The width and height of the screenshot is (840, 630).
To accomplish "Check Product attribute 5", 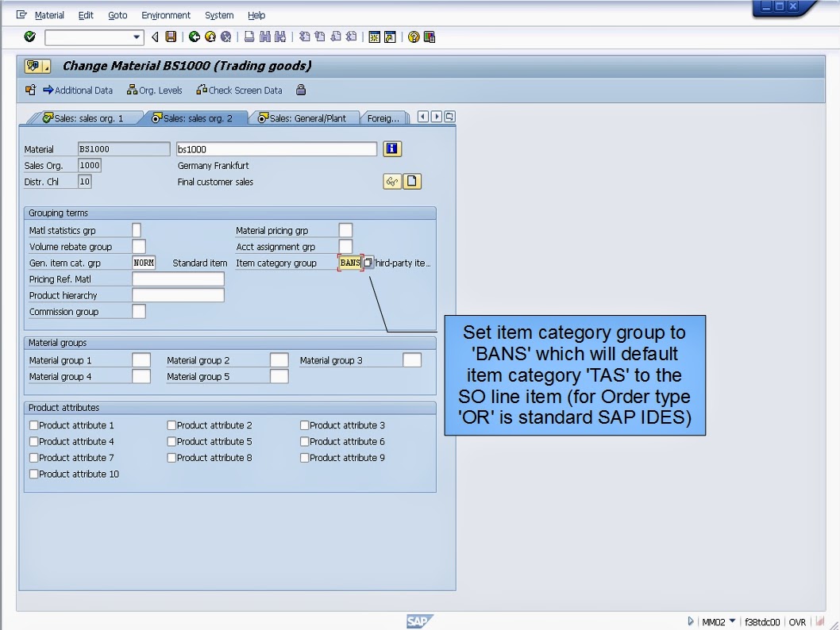I will coord(171,441).
